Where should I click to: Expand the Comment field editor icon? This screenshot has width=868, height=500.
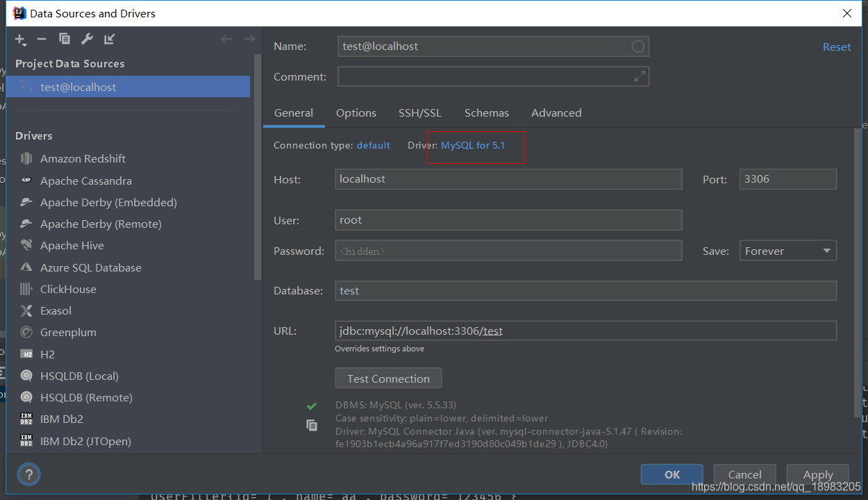tap(640, 76)
